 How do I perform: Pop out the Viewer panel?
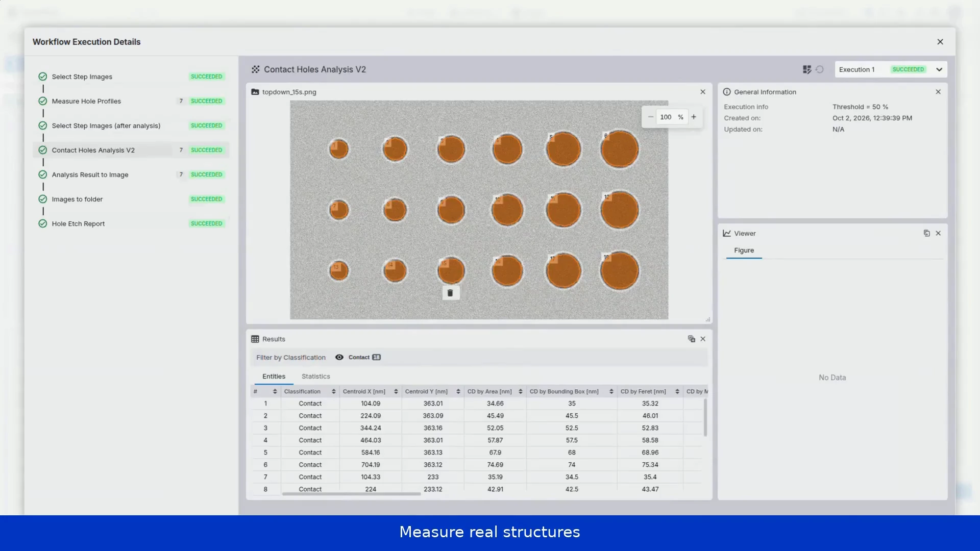click(x=926, y=233)
